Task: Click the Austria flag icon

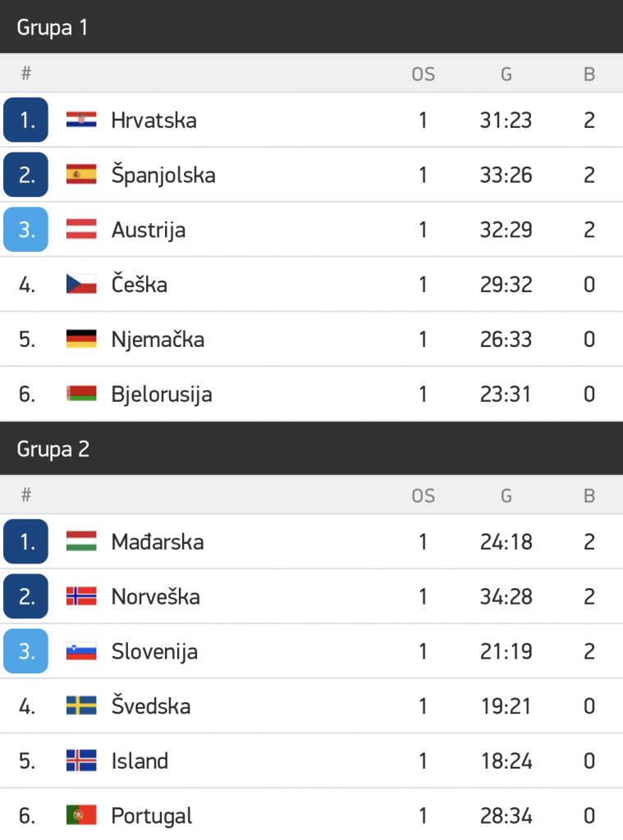Action: 81,230
